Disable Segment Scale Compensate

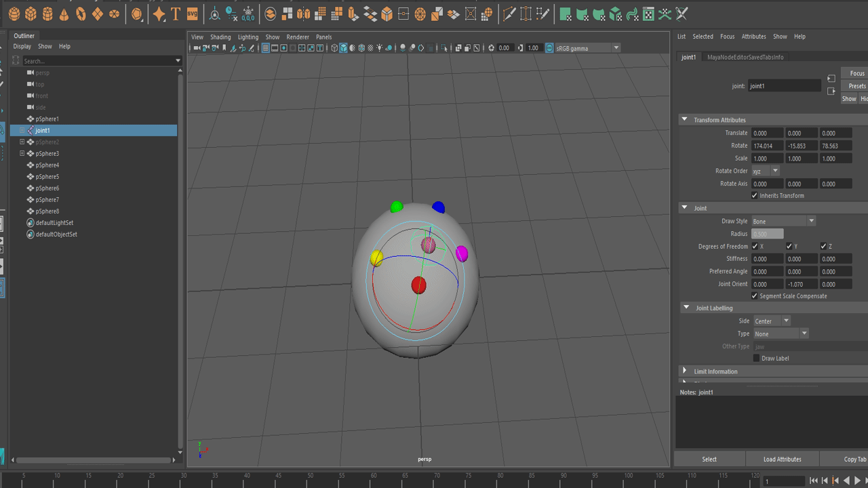(x=754, y=296)
